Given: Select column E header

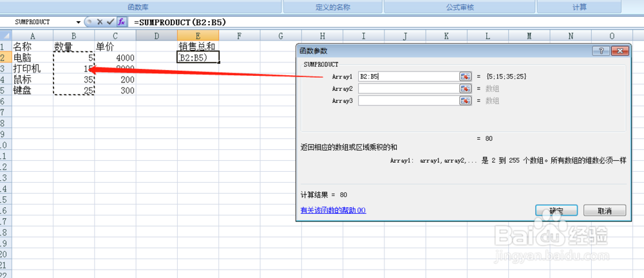Looking at the screenshot, I should 198,36.
